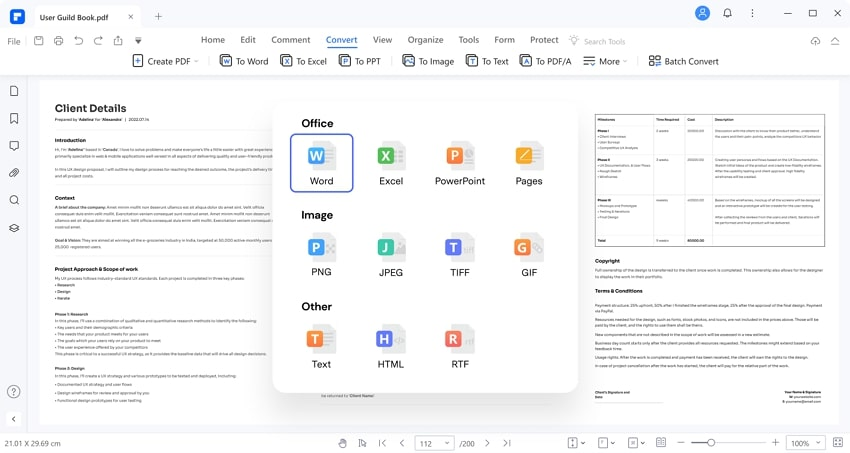
Task: Switch to the Organize tab
Action: pos(426,40)
